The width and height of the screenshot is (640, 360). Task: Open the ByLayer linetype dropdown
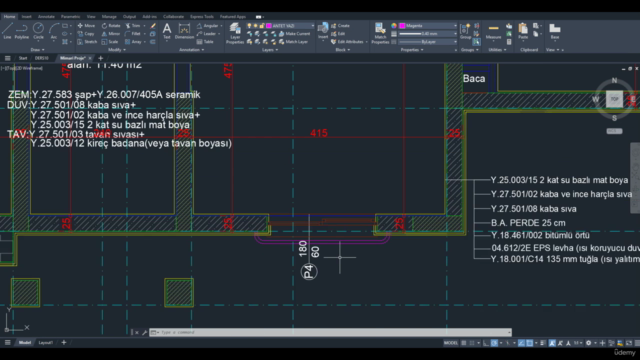pos(428,42)
